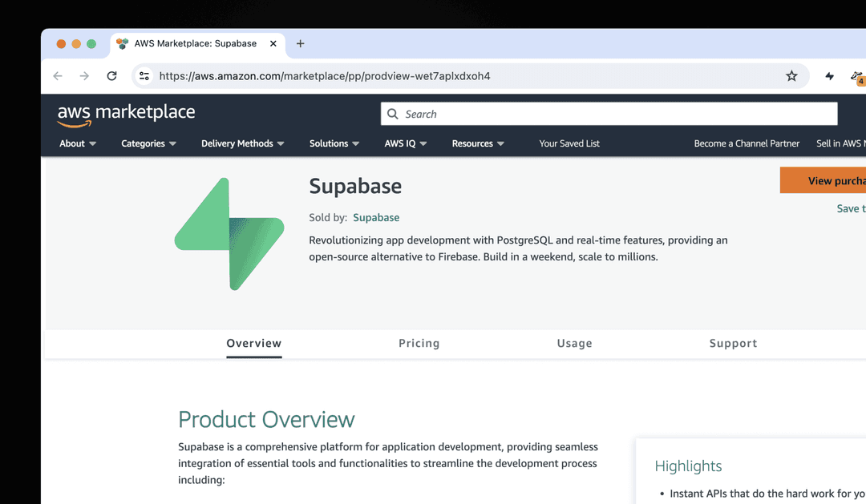The width and height of the screenshot is (866, 504).
Task: Click 'Instant APIs that do the hard work' bullet
Action: pyautogui.click(x=767, y=494)
